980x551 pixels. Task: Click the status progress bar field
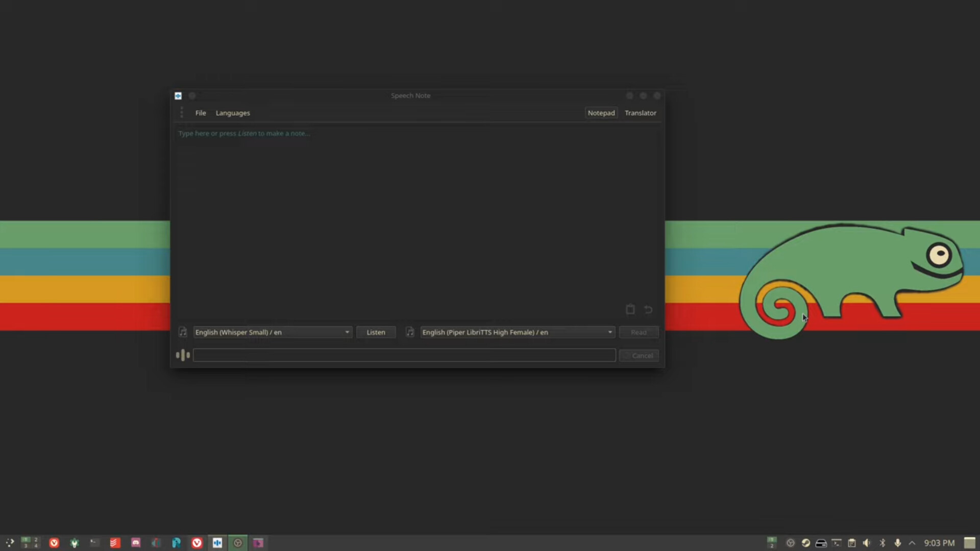(404, 355)
